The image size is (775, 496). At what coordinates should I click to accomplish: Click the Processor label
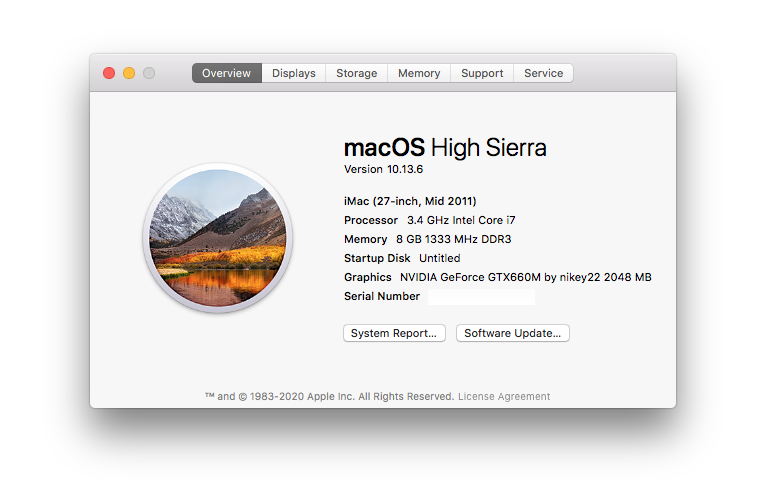tap(371, 220)
